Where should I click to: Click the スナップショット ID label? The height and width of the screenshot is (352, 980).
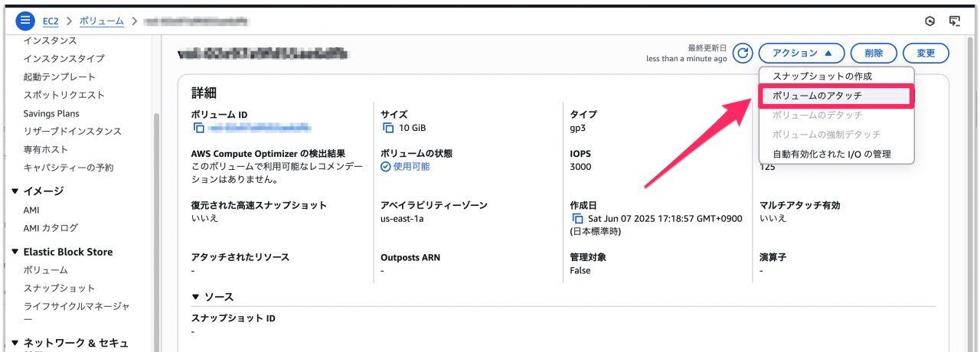click(234, 318)
